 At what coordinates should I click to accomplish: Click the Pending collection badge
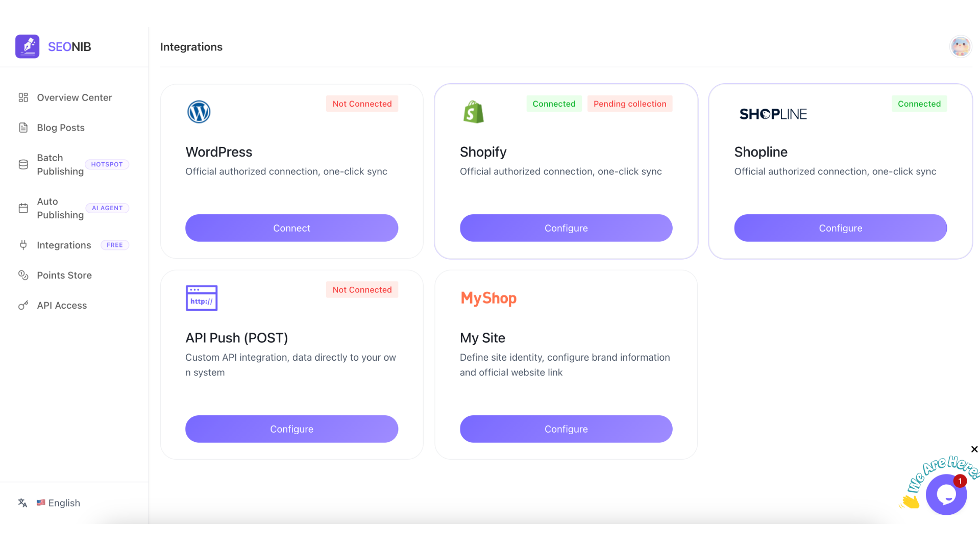pyautogui.click(x=629, y=104)
